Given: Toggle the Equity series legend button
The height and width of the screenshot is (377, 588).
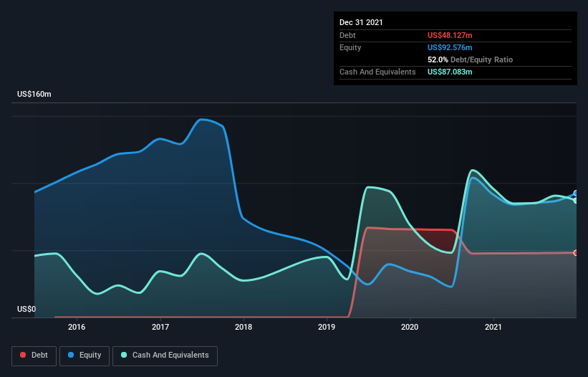Looking at the screenshot, I should [x=85, y=355].
